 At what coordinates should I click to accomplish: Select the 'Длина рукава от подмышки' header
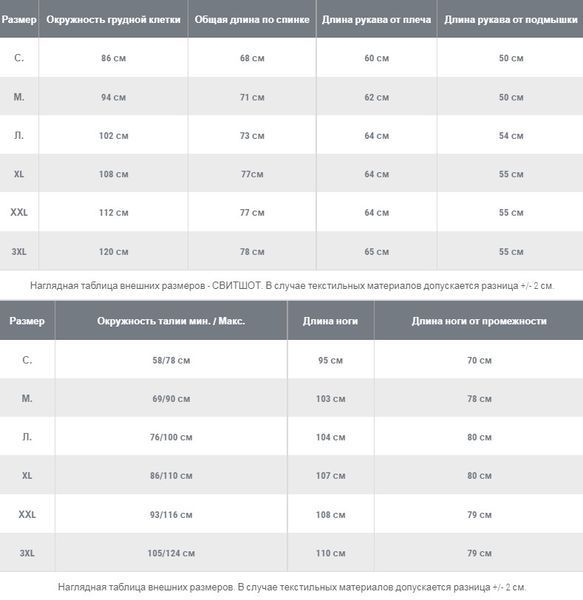pyautogui.click(x=511, y=20)
